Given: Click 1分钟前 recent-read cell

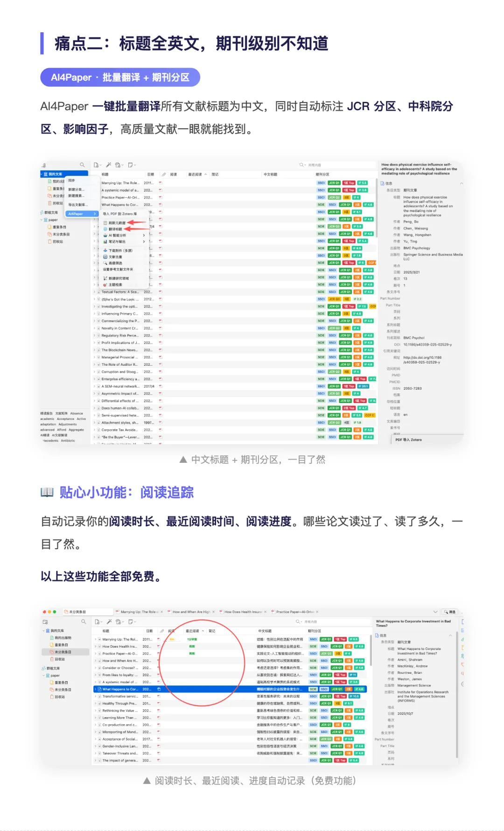Looking at the screenshot, I should click(x=192, y=639).
